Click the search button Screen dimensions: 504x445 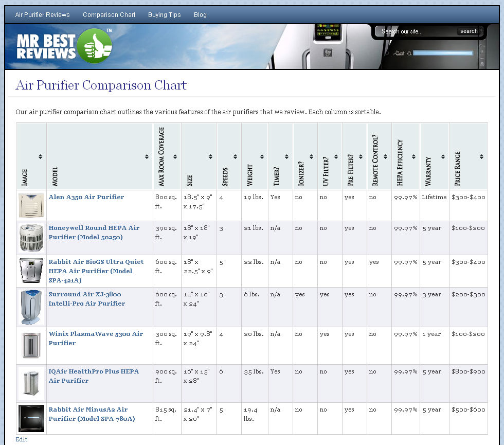[x=469, y=31]
